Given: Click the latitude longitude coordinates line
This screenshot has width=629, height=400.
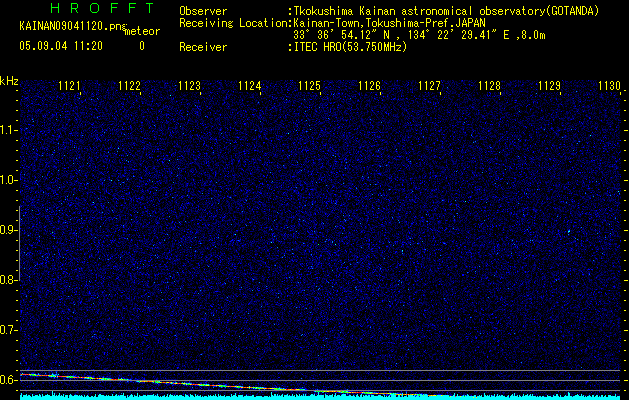Looking at the screenshot, I should 419,35.
